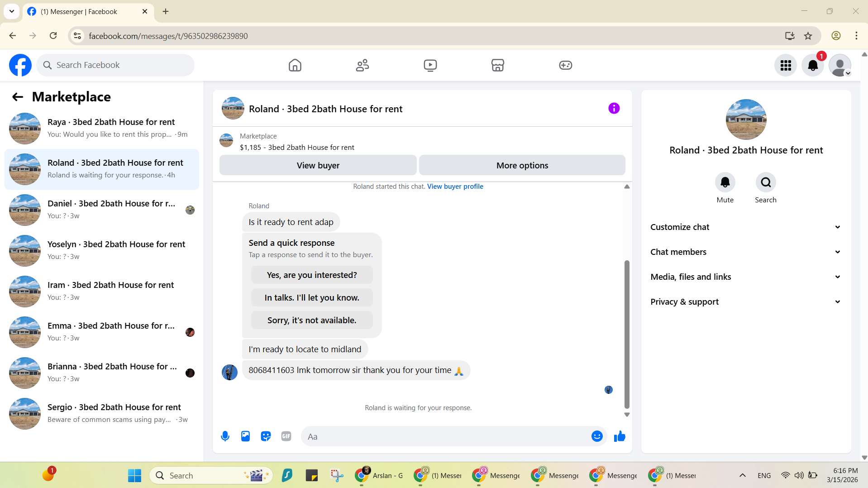The height and width of the screenshot is (488, 868).
Task: Switch to Arslan Chrome window on taskbar
Action: 379,475
